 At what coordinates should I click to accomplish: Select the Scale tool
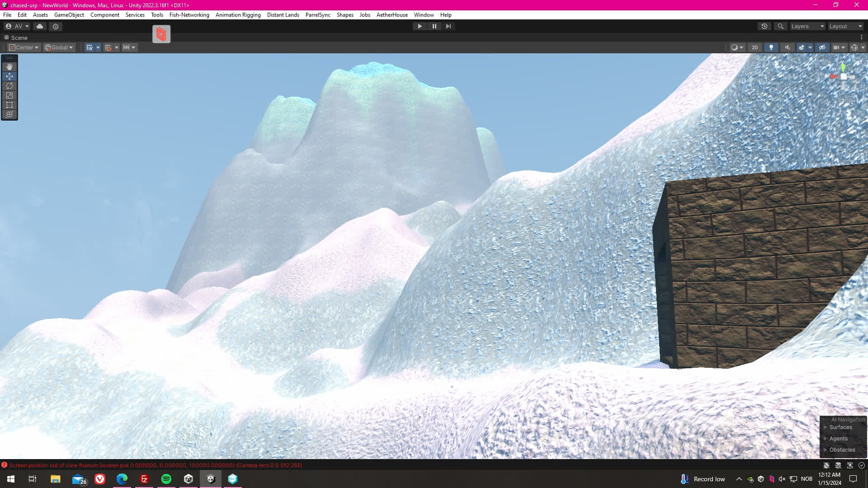[x=9, y=95]
